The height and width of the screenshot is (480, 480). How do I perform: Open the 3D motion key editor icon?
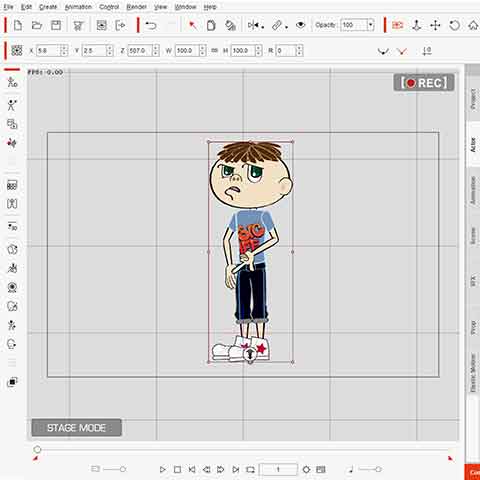coord(12,227)
